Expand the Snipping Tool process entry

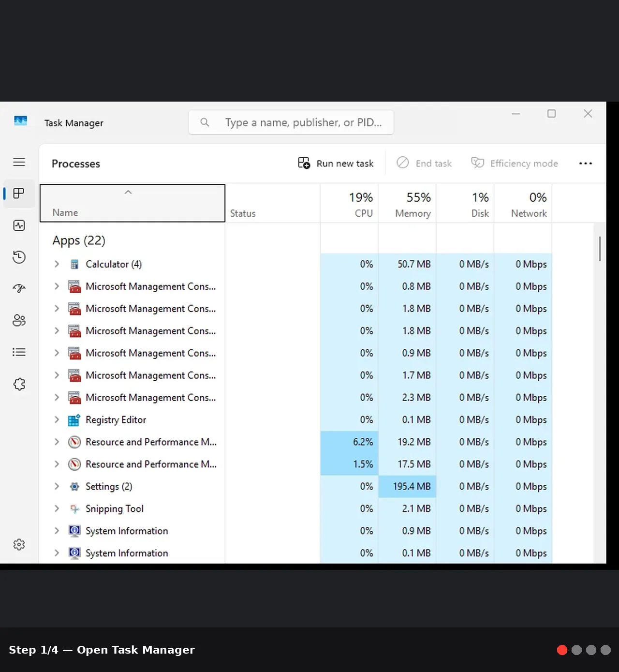(57, 508)
